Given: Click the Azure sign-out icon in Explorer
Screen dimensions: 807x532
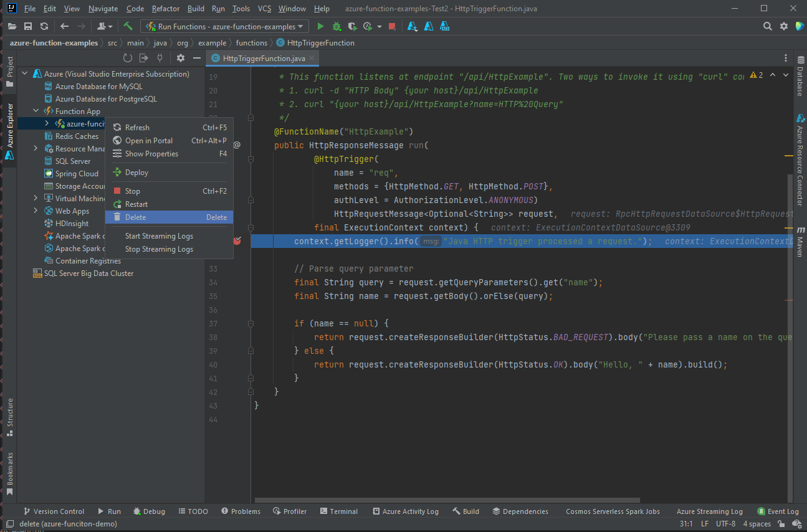Looking at the screenshot, I should pos(144,58).
